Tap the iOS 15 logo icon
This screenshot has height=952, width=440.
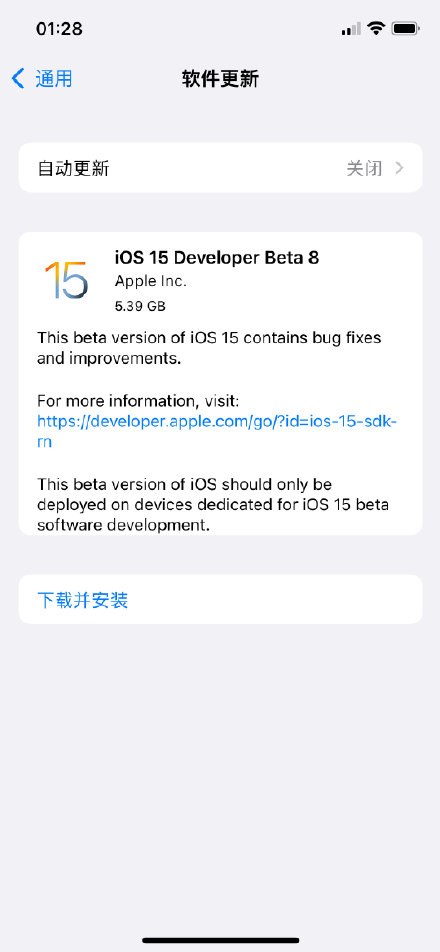pos(66,280)
